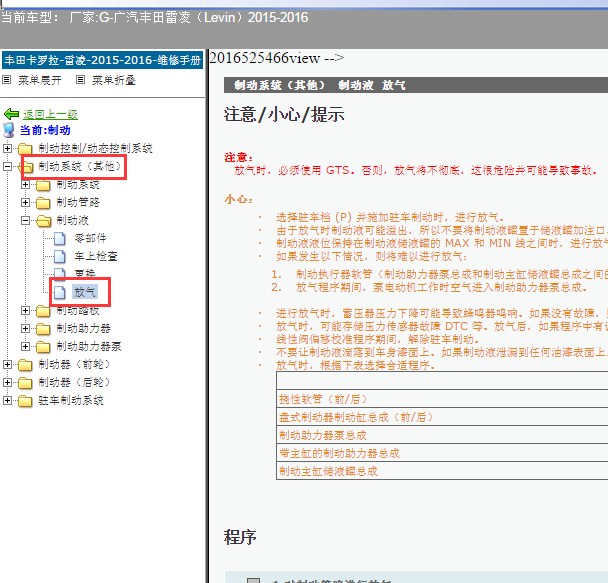Expand the 制动器（前轮）node
Viewport: 608px width, 583px height.
pyautogui.click(x=7, y=364)
